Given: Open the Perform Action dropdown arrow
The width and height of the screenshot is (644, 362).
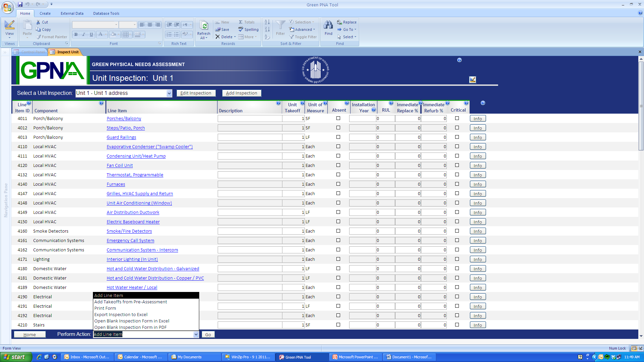Looking at the screenshot, I should click(x=196, y=335).
